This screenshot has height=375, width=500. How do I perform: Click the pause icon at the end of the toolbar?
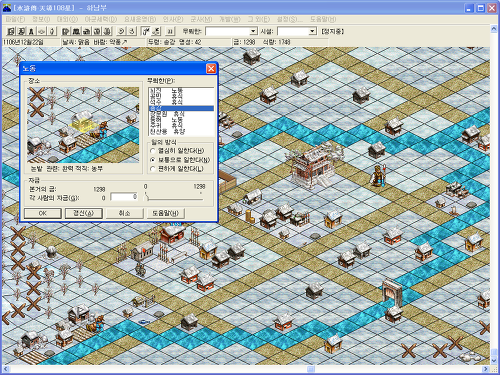170,31
